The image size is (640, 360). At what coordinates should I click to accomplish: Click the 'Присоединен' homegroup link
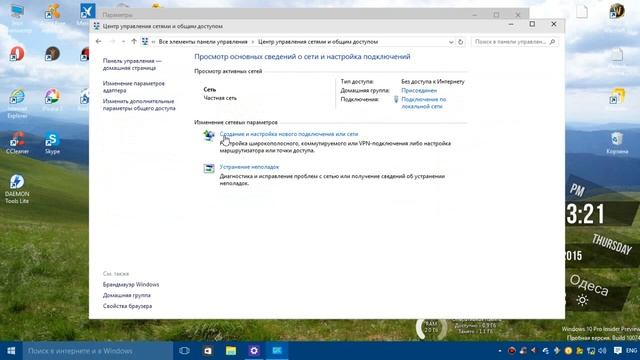(x=419, y=90)
